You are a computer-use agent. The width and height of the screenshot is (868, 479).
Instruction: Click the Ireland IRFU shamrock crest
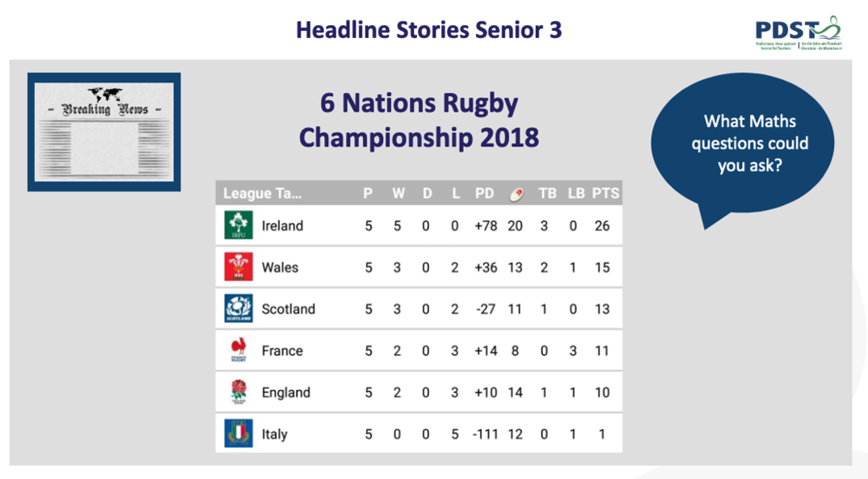coord(238,225)
